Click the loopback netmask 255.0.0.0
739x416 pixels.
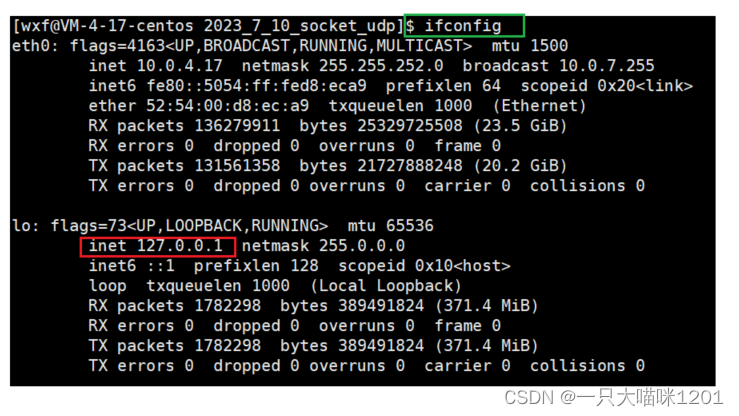362,246
